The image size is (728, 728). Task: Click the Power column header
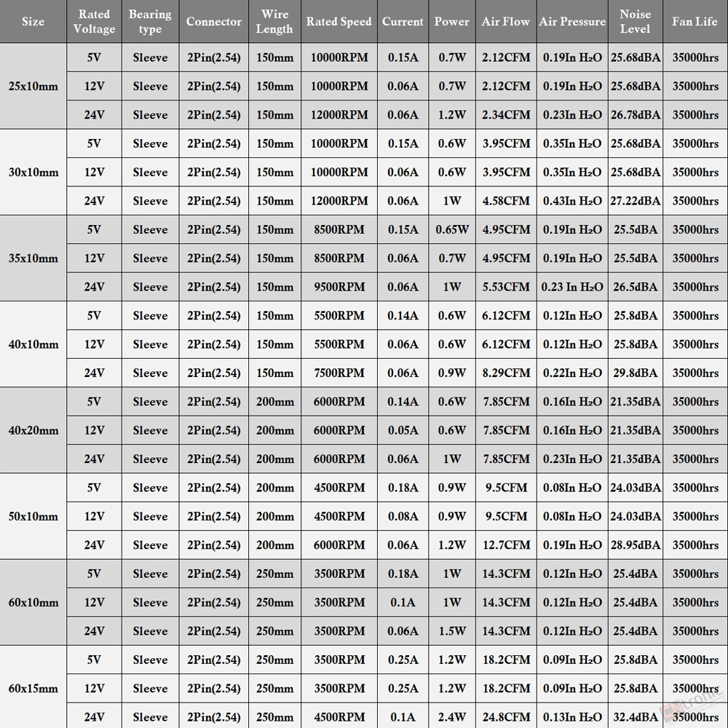(452, 21)
